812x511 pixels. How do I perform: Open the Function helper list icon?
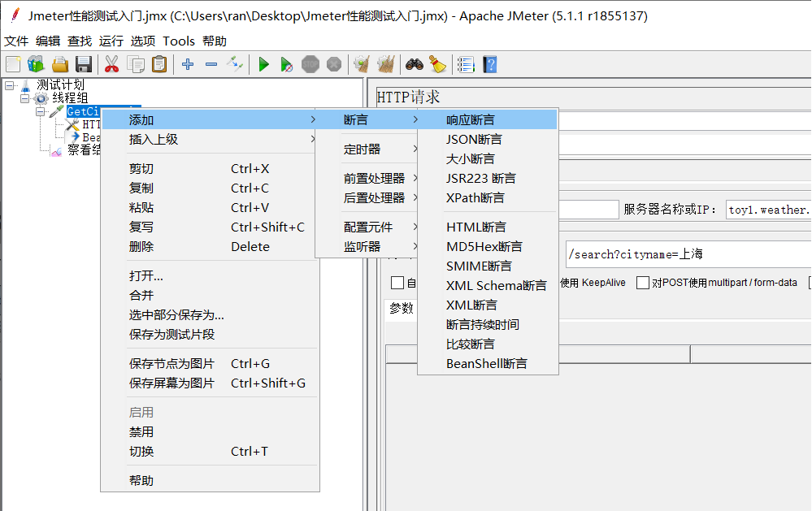[466, 65]
